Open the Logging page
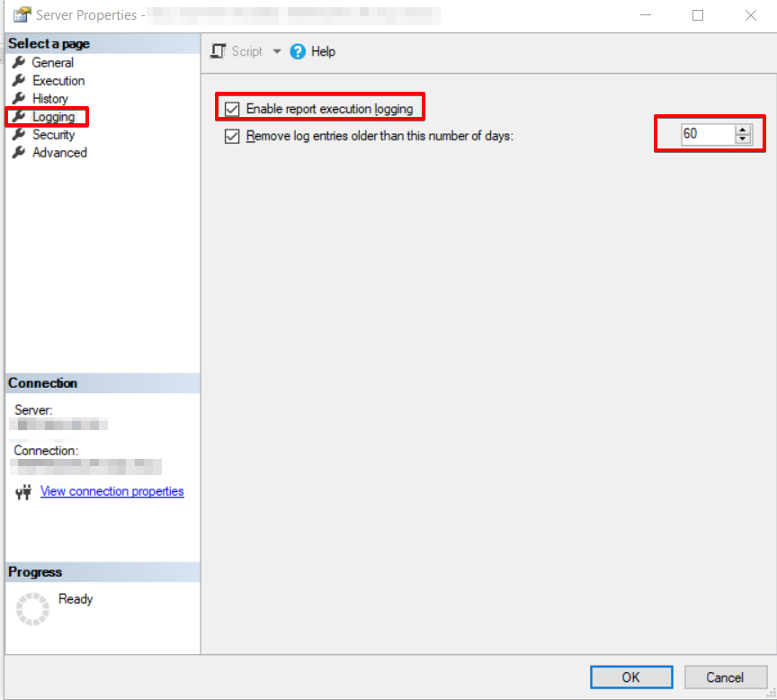 (53, 117)
